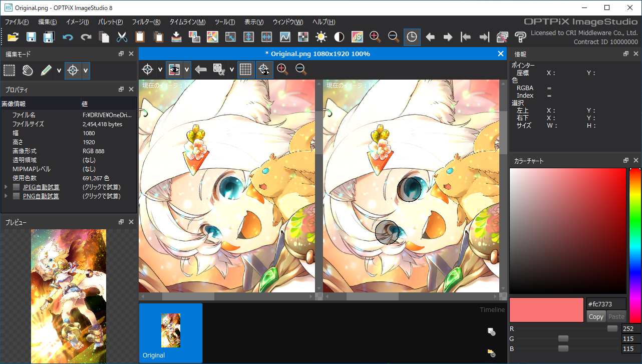
Task: Toggle the grid display button
Action: 245,70
